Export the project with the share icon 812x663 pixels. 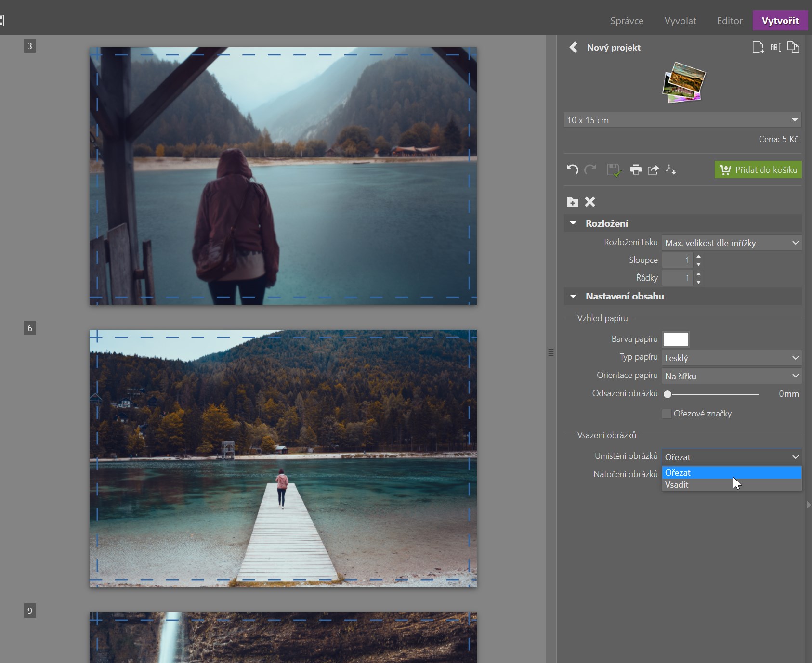[653, 169]
